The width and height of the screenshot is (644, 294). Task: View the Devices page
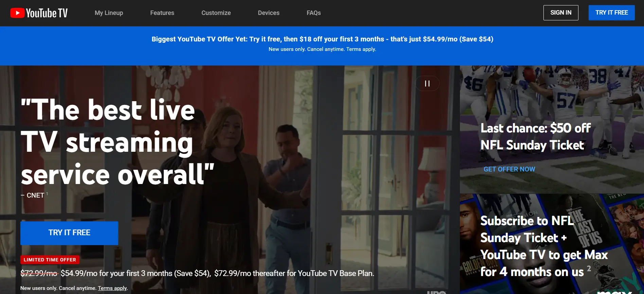click(269, 13)
